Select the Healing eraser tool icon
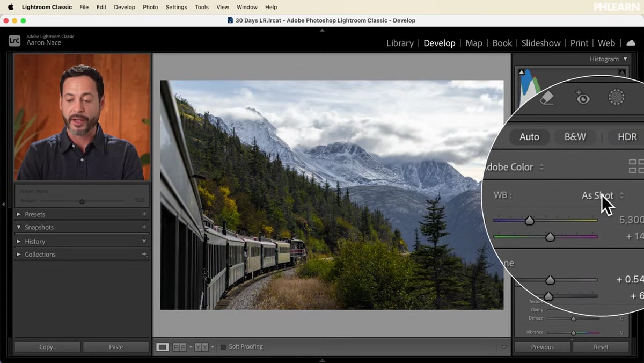Viewport: 644px width, 363px height. [x=546, y=97]
